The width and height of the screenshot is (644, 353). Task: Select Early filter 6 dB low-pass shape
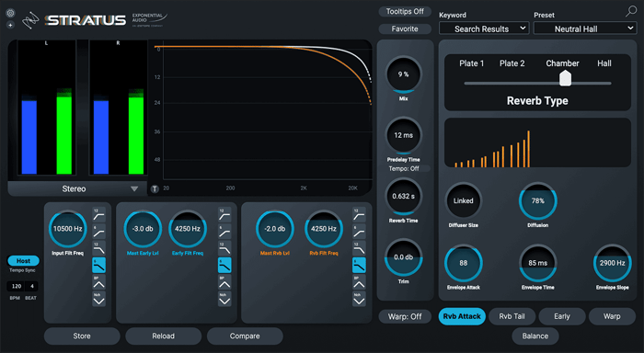coord(224,265)
